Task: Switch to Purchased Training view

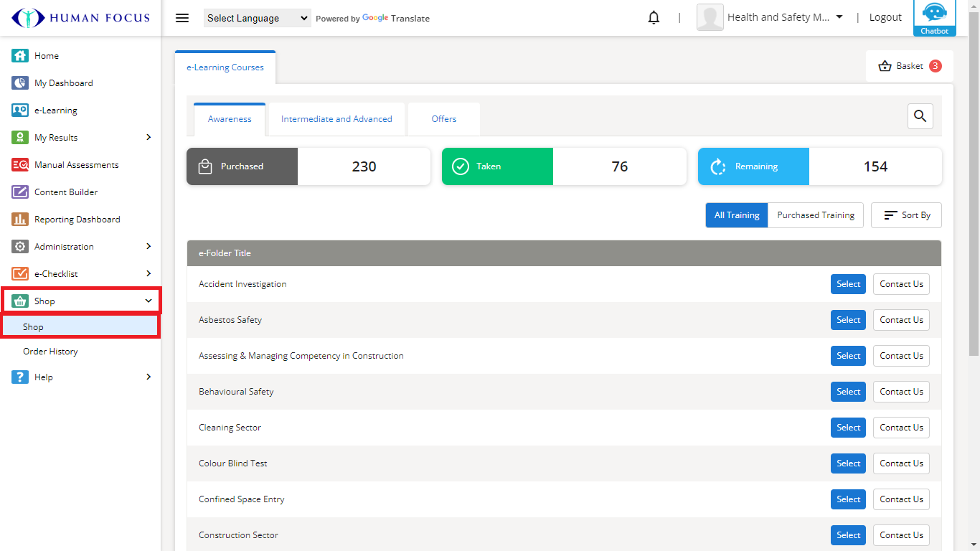Action: [x=816, y=215]
